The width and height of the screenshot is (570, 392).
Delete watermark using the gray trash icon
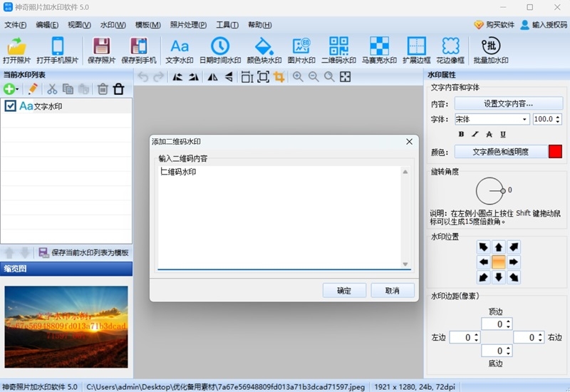tap(103, 88)
